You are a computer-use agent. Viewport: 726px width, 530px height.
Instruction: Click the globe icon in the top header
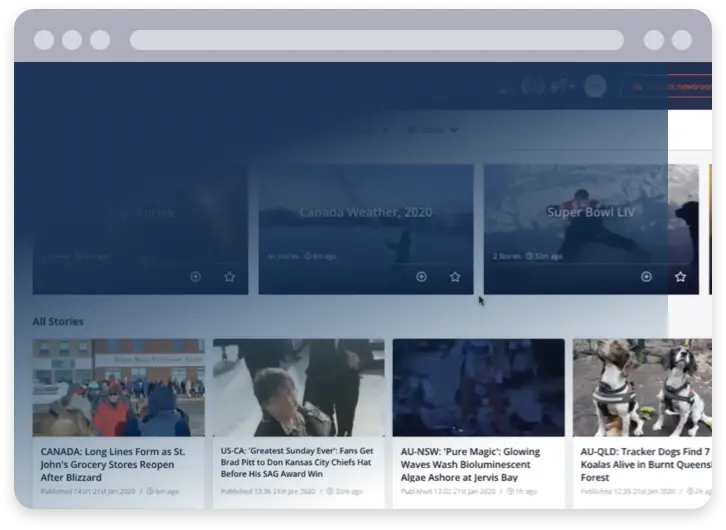click(533, 87)
